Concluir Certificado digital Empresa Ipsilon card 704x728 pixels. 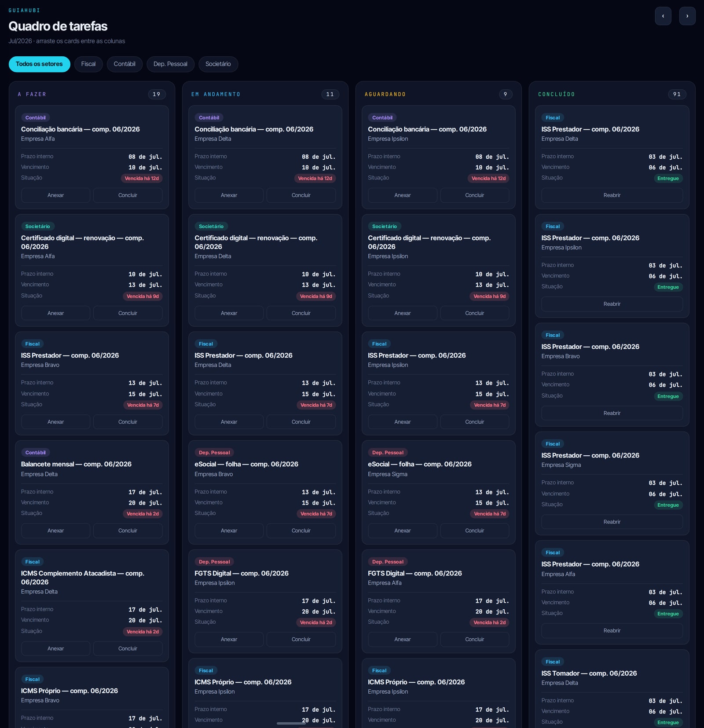474,313
